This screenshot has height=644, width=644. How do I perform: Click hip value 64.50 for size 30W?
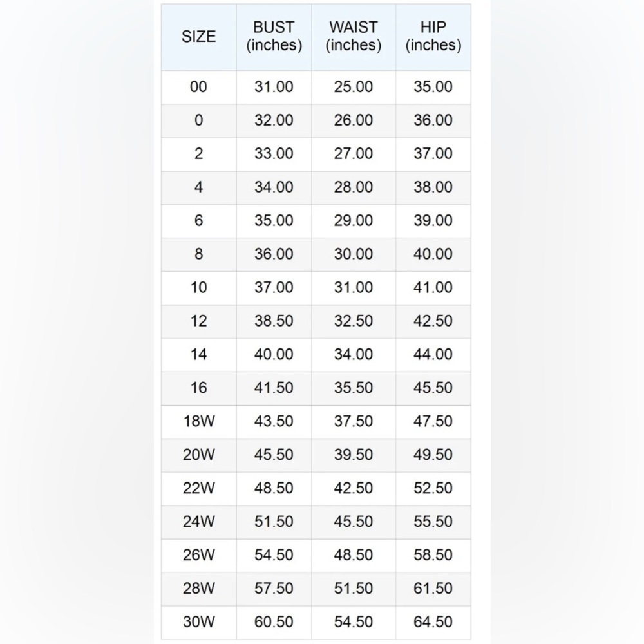pos(433,622)
